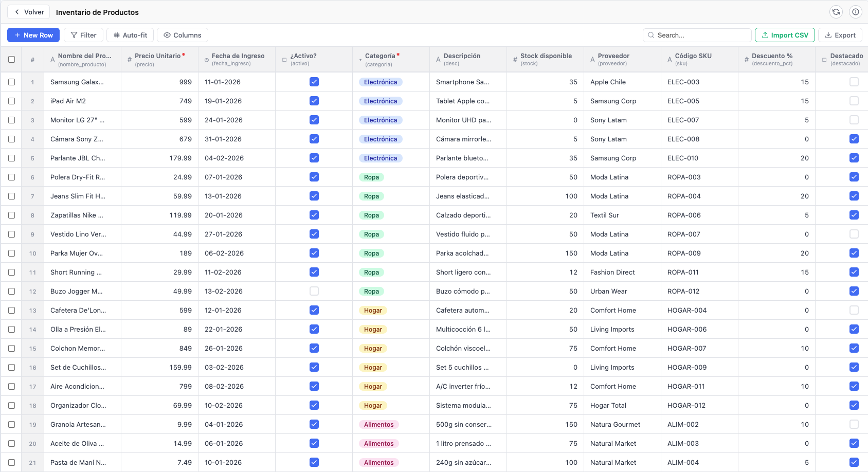The width and height of the screenshot is (868, 472).
Task: Click the refresh sync icon top right
Action: 837,11
